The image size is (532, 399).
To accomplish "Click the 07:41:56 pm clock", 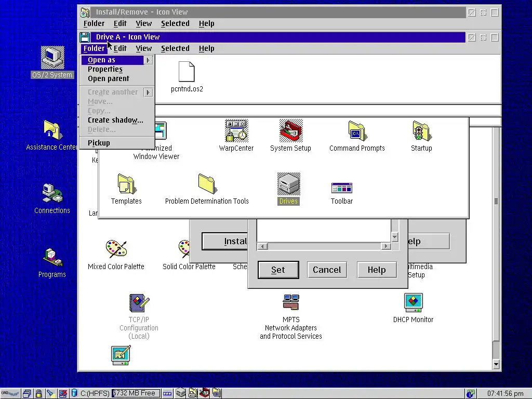I will pos(505,394).
